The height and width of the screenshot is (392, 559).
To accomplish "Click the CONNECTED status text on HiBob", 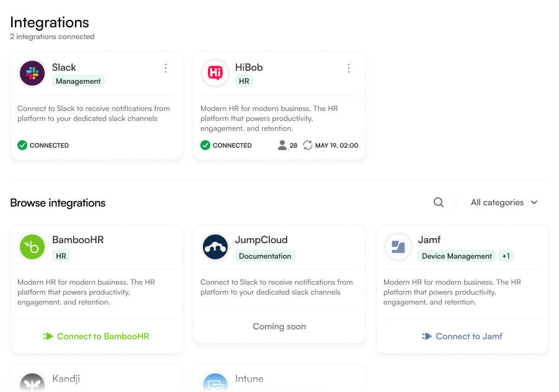I will [232, 145].
